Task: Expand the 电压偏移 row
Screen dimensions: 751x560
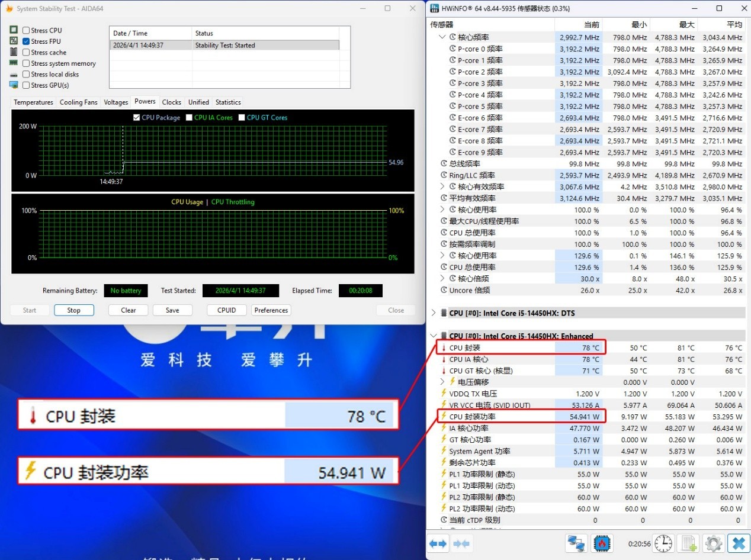Action: [x=442, y=382]
